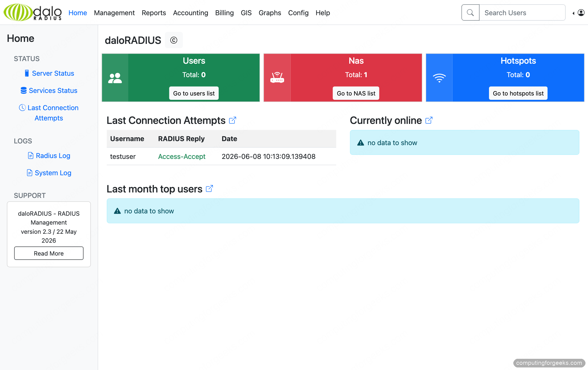The height and width of the screenshot is (370, 588).
Task: Click Go to users list button
Action: pos(194,93)
